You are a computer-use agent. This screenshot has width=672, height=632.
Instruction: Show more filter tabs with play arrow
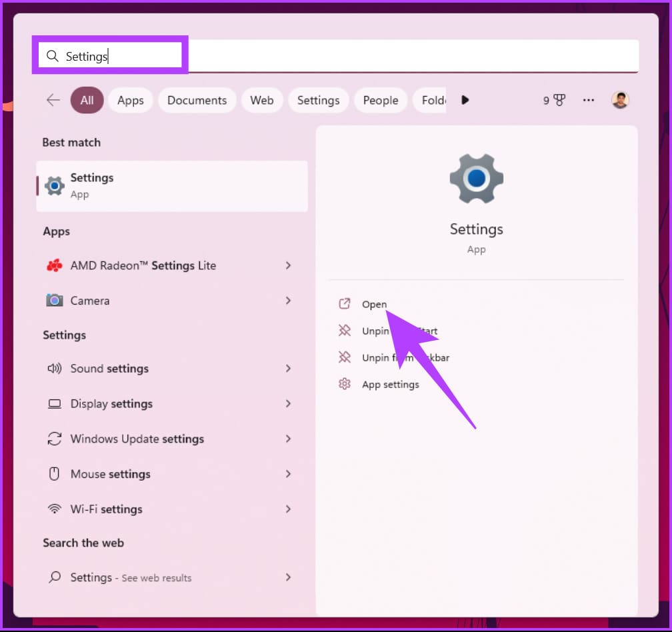coord(465,100)
